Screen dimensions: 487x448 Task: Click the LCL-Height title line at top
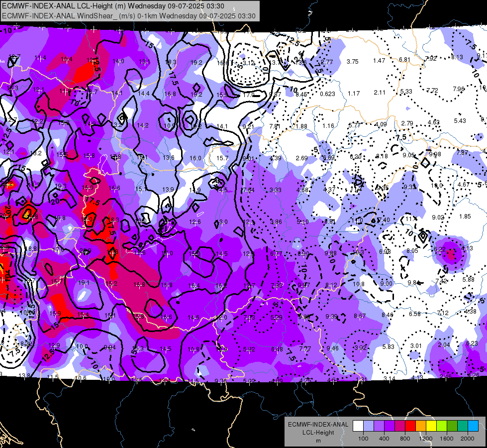(x=113, y=6)
